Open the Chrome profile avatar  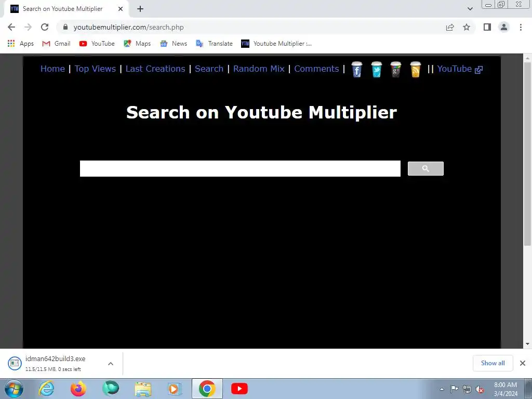[504, 27]
